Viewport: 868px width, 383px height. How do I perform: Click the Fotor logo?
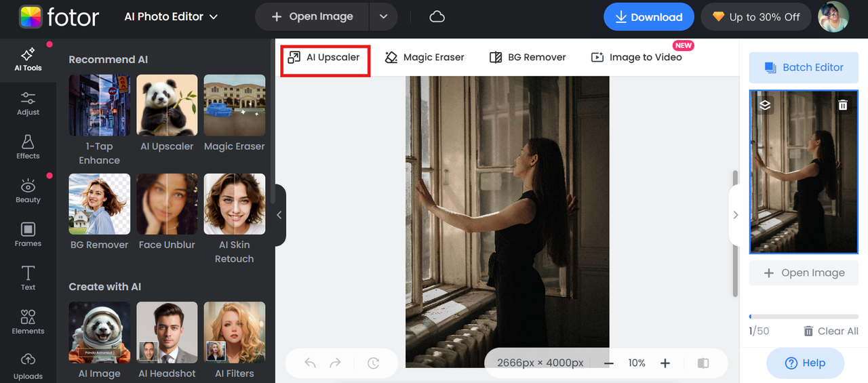click(x=60, y=17)
